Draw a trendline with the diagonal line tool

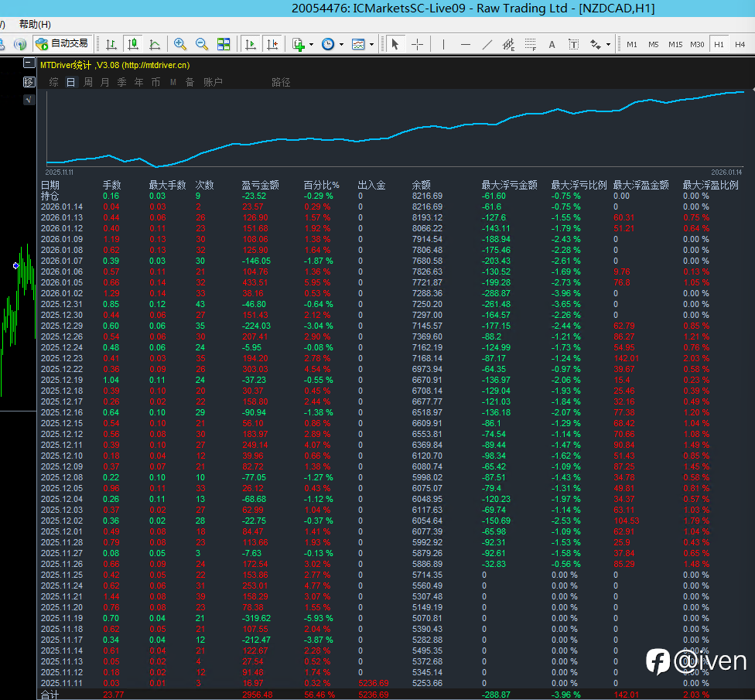click(487, 44)
